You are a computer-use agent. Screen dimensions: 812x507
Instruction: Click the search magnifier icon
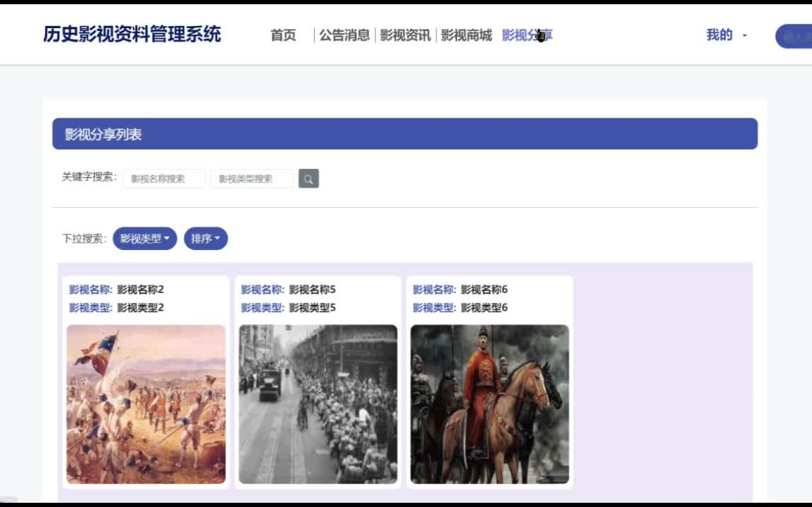point(308,178)
